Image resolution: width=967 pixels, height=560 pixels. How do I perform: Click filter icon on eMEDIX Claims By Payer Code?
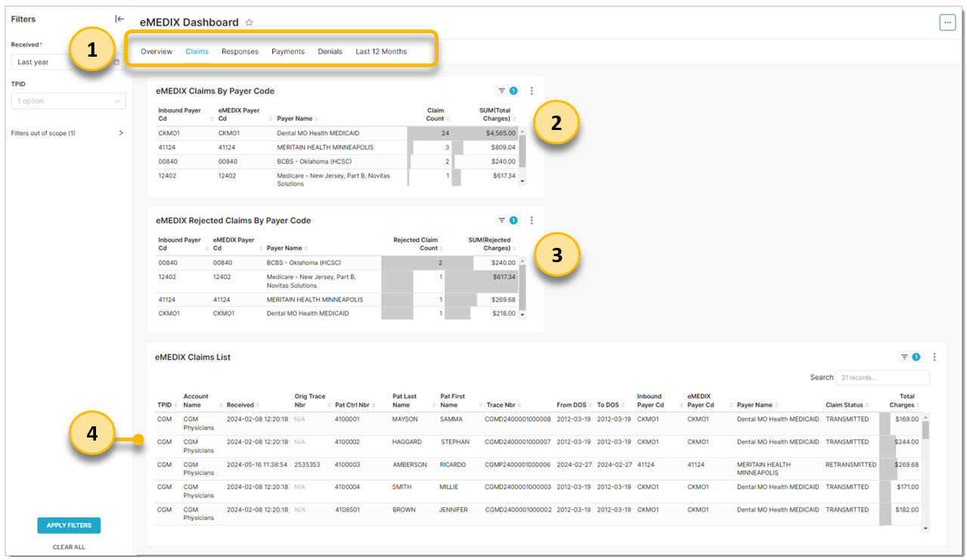click(502, 91)
